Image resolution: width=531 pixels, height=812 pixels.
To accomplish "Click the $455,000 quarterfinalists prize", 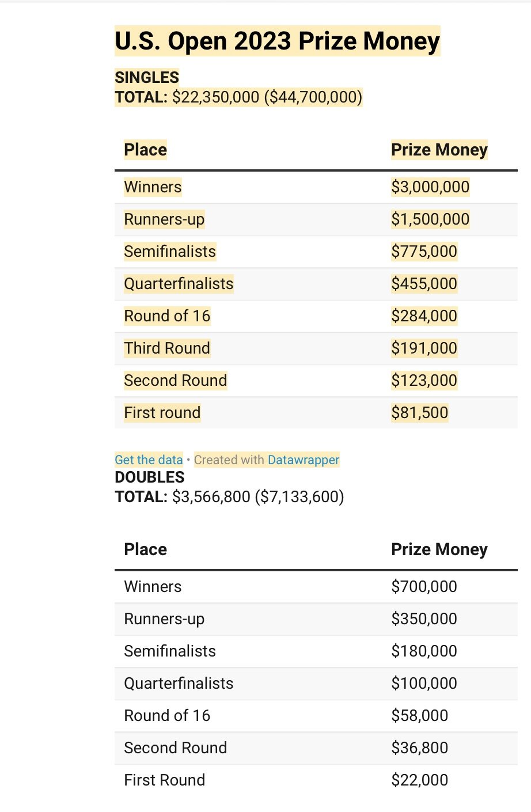I will [x=424, y=283].
